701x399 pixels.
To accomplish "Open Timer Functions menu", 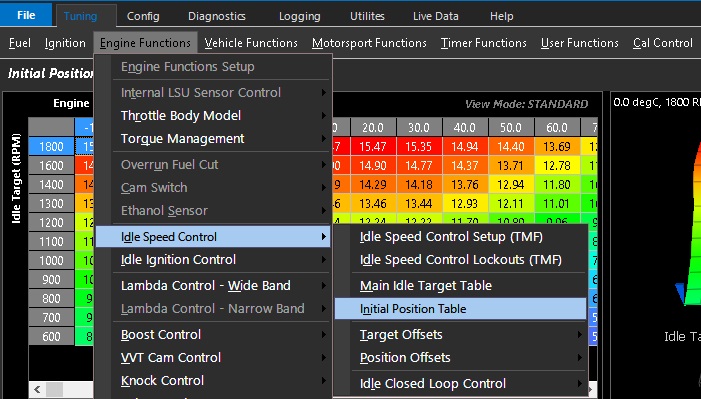I will tap(484, 43).
